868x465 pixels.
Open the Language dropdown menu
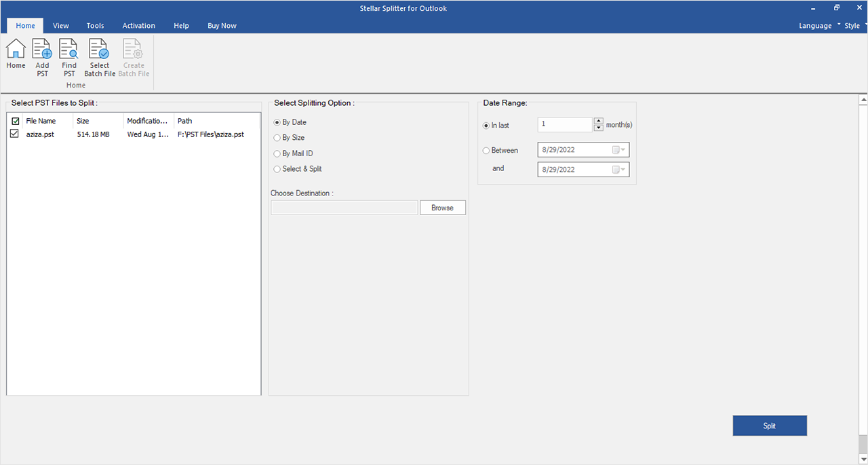819,26
